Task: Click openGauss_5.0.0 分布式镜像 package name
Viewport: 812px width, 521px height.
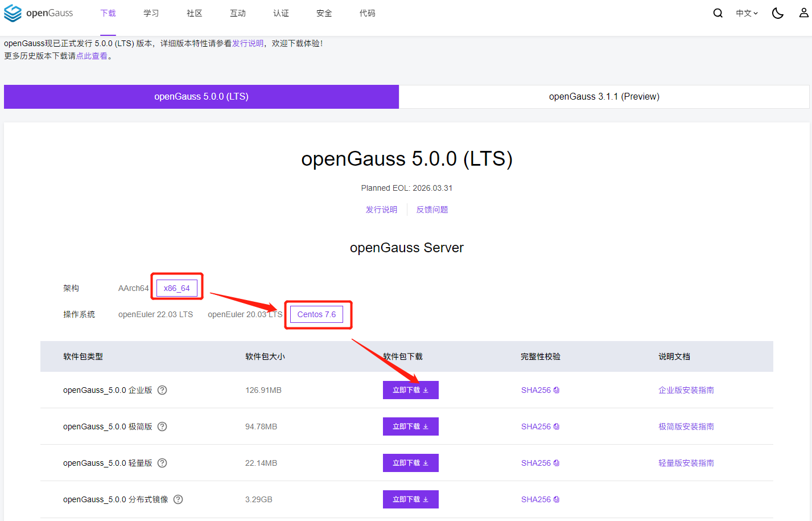Action: pyautogui.click(x=116, y=499)
